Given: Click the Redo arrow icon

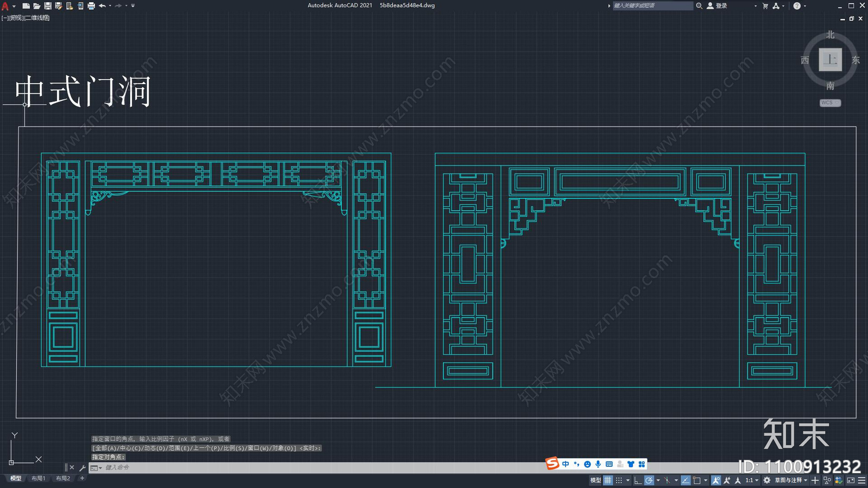Looking at the screenshot, I should (x=118, y=6).
